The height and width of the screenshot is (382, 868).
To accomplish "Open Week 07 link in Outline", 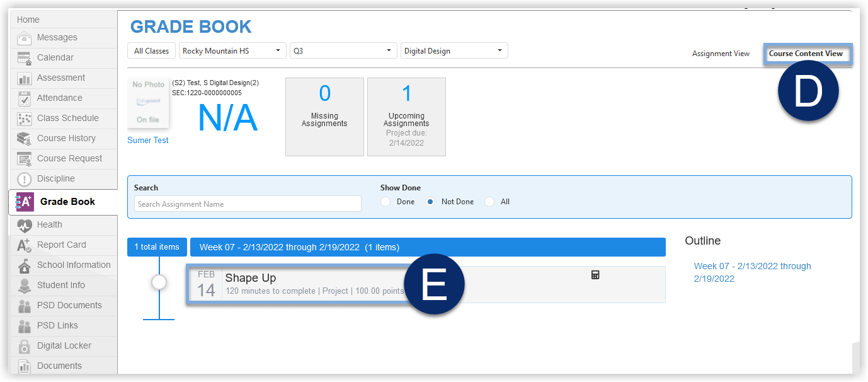I will pyautogui.click(x=752, y=272).
